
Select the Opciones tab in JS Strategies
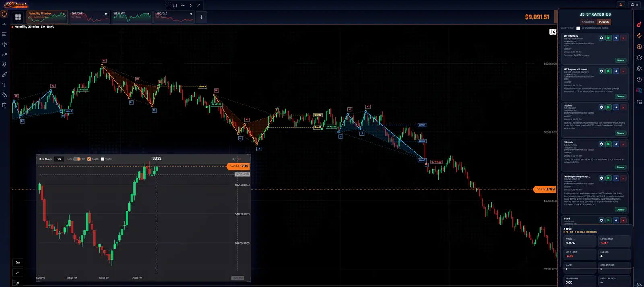tap(588, 22)
